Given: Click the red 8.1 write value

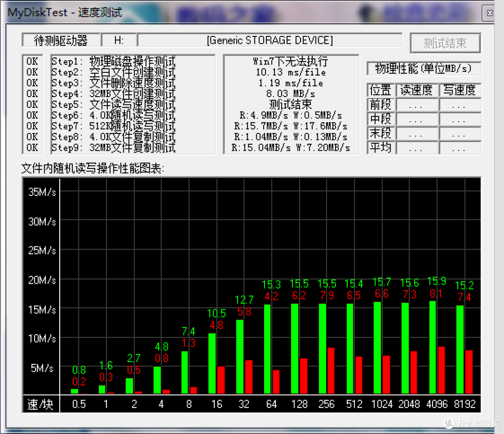Looking at the screenshot, I should tap(436, 294).
